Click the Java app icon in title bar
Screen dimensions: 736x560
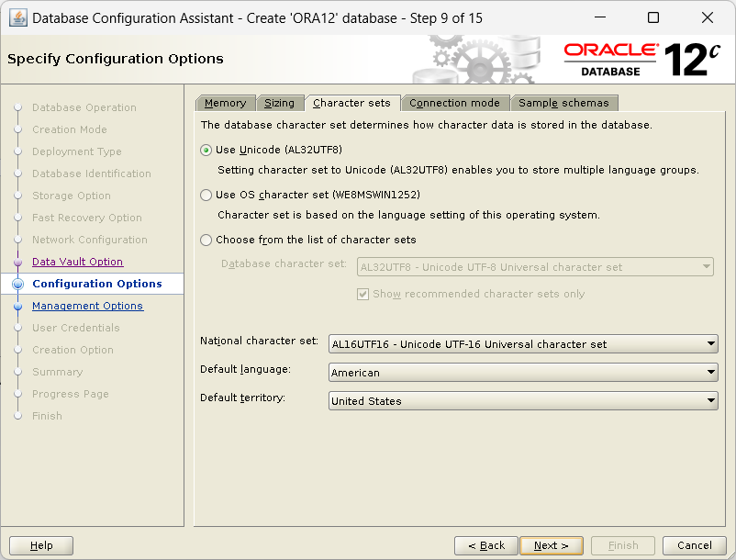point(17,18)
